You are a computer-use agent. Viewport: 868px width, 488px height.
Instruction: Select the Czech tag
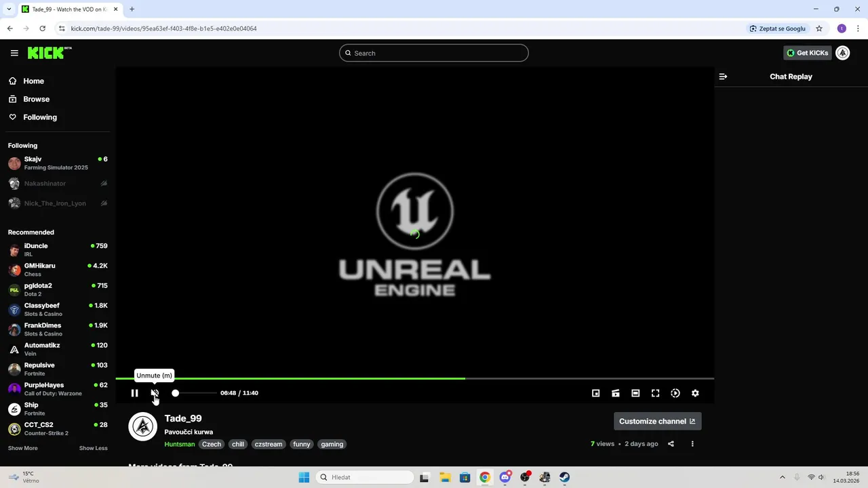(212, 445)
